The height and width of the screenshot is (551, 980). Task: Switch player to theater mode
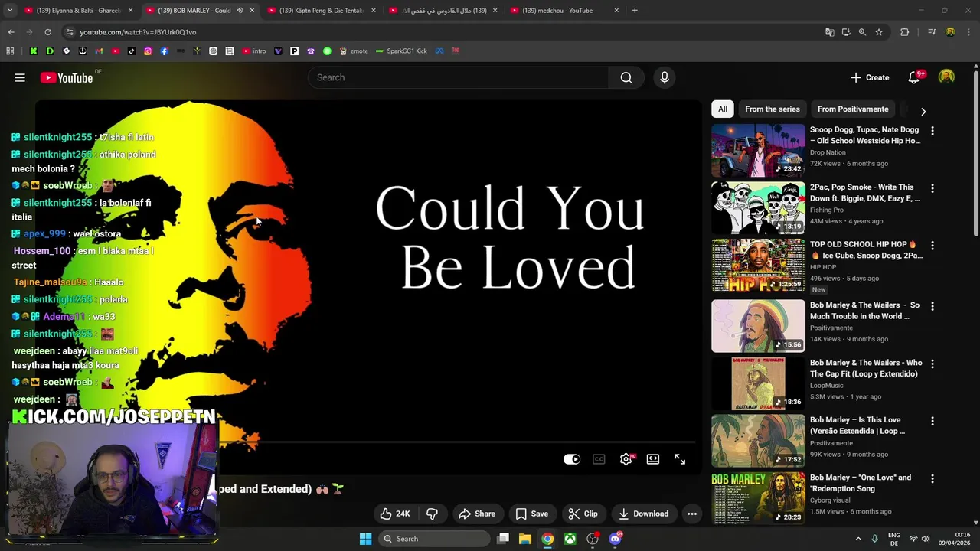[x=653, y=459]
